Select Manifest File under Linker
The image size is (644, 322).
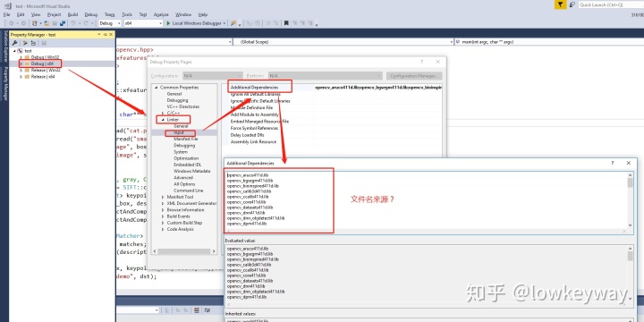tap(186, 139)
